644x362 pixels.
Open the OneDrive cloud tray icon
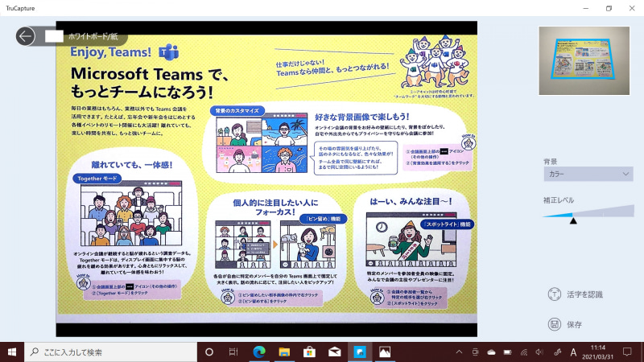[491, 352]
